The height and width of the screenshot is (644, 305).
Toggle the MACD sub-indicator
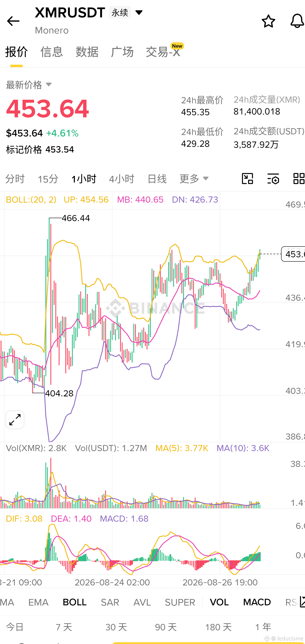coord(257,602)
